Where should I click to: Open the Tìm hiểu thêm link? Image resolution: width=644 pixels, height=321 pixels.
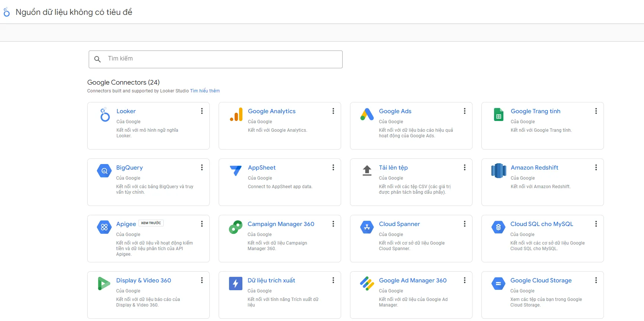205,91
